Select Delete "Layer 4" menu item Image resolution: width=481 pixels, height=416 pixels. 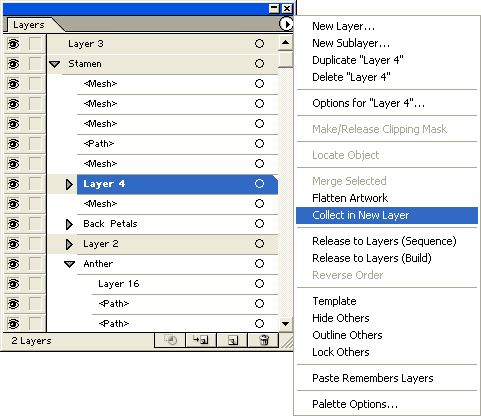pos(351,77)
